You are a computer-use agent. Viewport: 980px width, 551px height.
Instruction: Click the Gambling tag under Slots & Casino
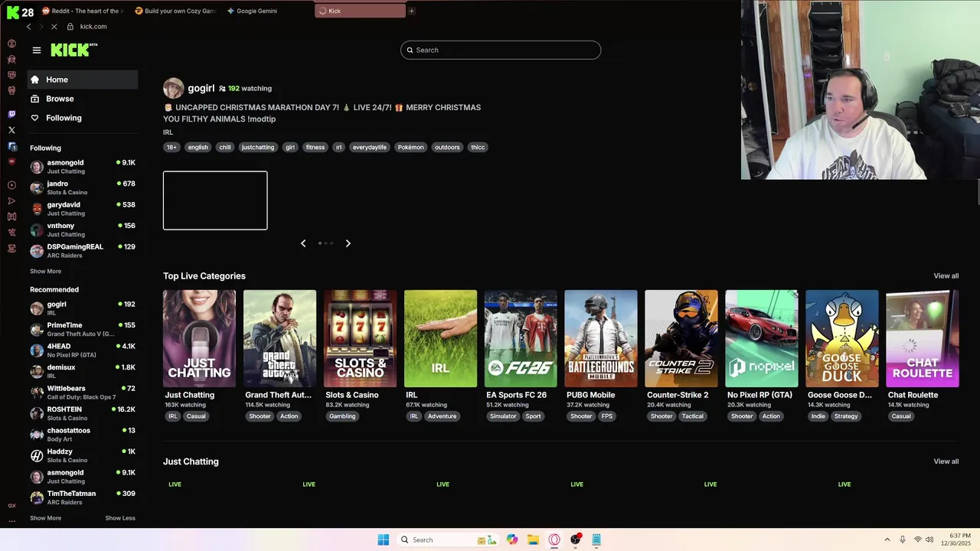point(342,416)
